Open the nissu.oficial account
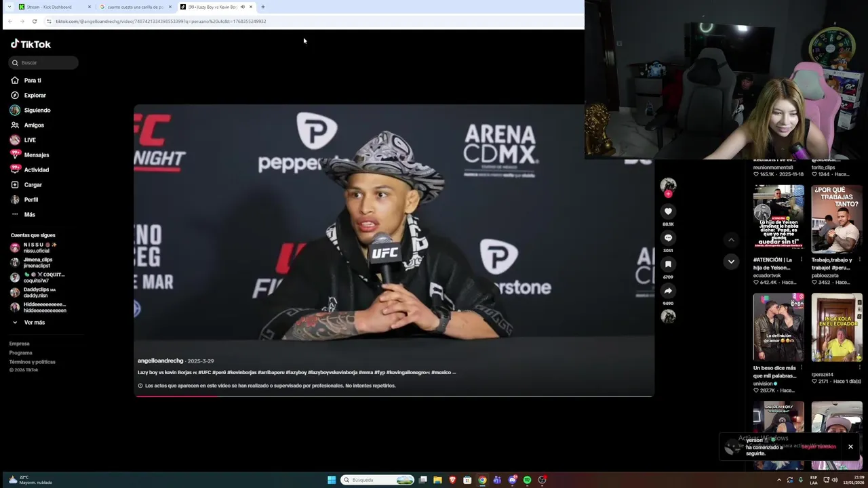 39,247
